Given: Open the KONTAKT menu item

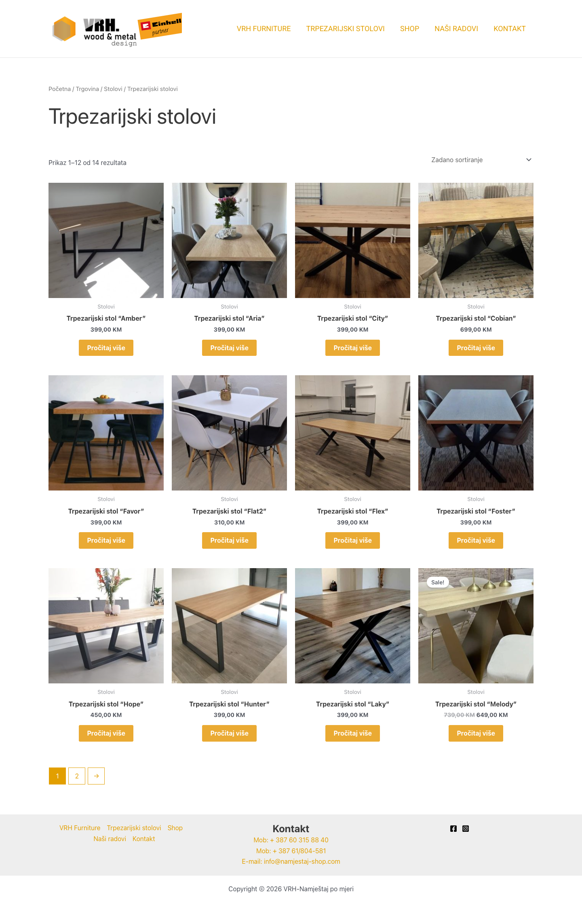Looking at the screenshot, I should point(510,29).
